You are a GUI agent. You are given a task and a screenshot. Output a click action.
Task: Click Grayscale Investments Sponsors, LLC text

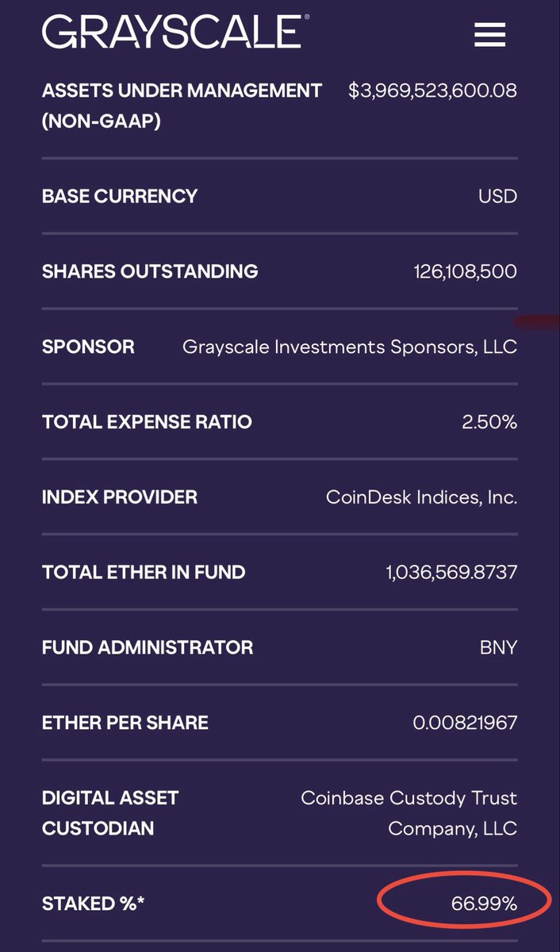pos(349,347)
